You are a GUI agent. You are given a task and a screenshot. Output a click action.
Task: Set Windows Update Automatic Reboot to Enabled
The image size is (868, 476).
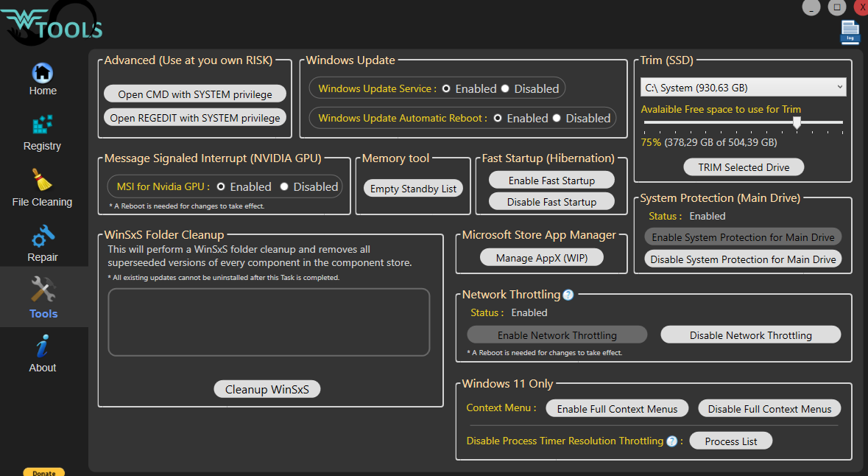click(498, 118)
